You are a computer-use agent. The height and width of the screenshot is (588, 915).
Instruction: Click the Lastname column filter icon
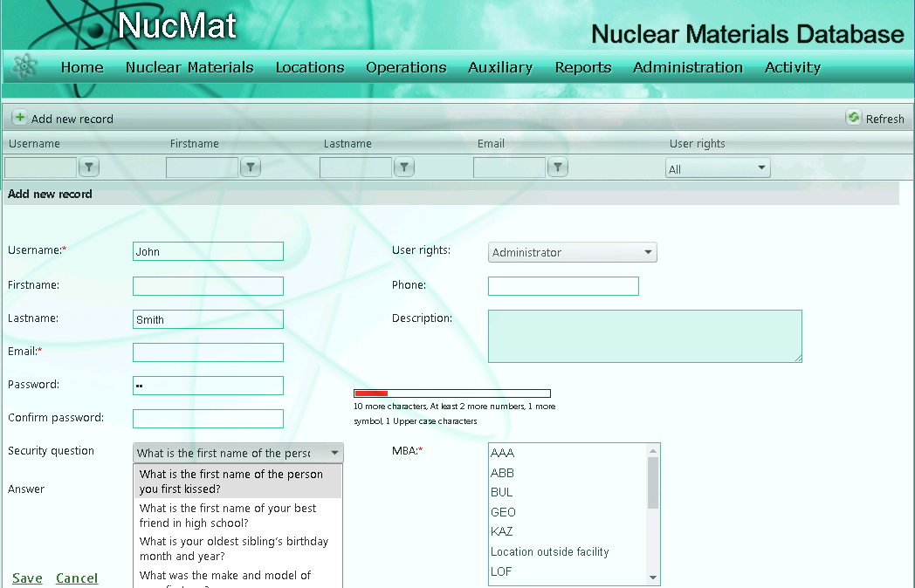coord(404,168)
